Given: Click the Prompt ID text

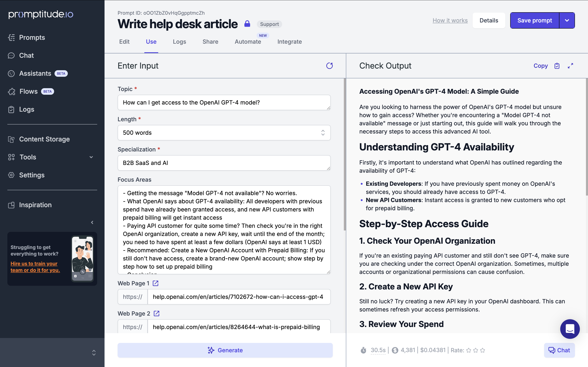Looking at the screenshot, I should click(161, 13).
